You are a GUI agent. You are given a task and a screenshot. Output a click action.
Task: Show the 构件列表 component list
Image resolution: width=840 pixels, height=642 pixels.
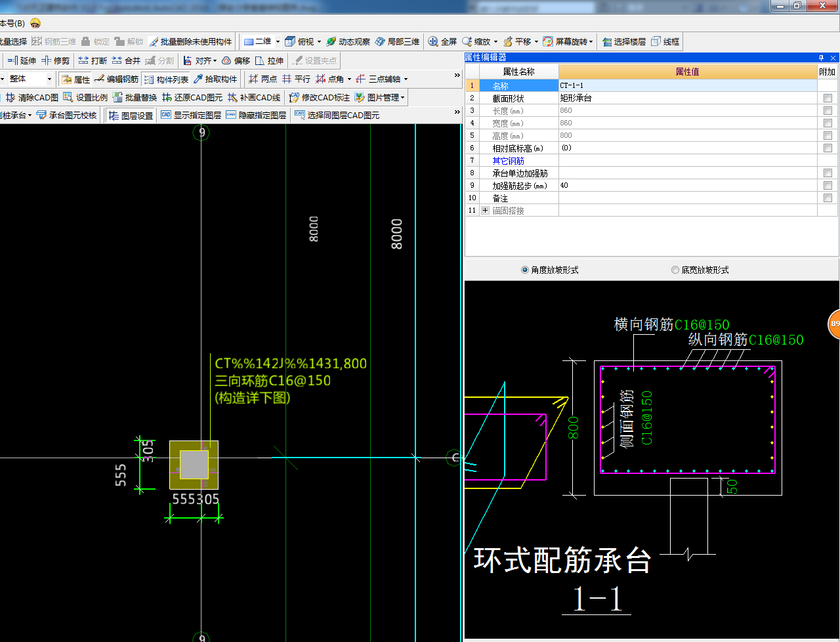tap(166, 79)
